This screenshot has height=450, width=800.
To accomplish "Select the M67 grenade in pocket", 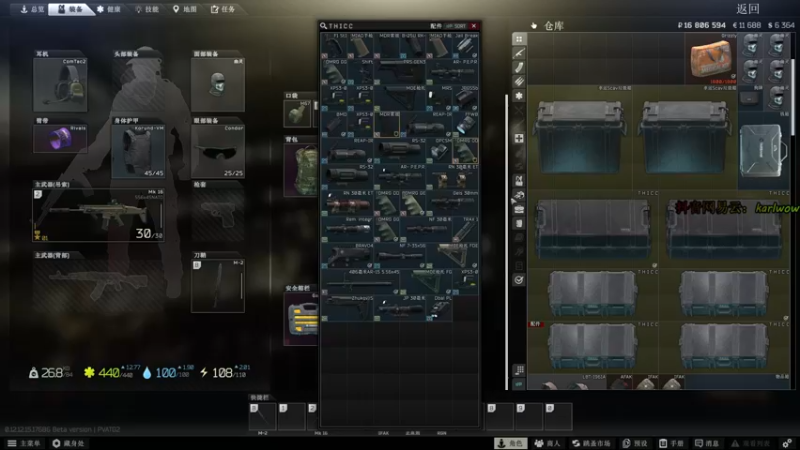I will pos(297,113).
